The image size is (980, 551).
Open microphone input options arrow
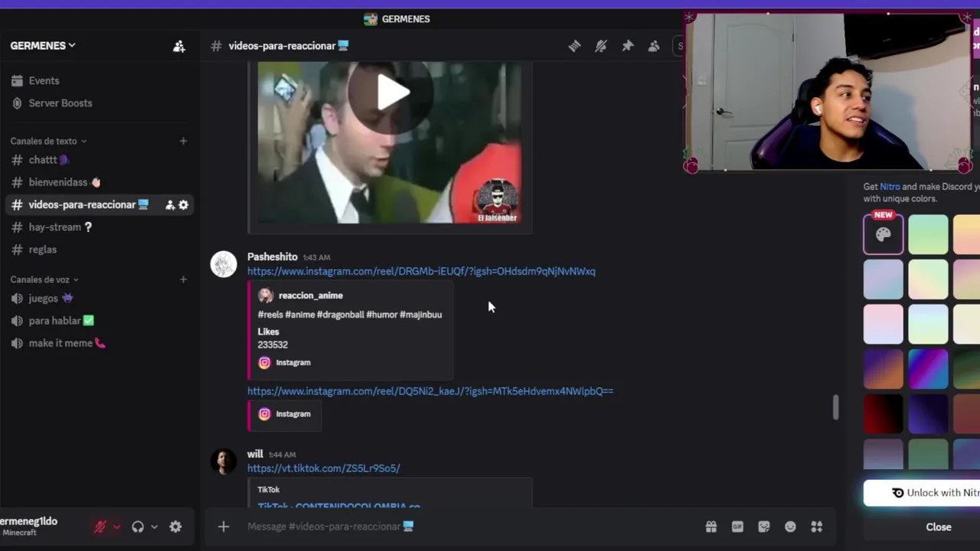coord(116,527)
